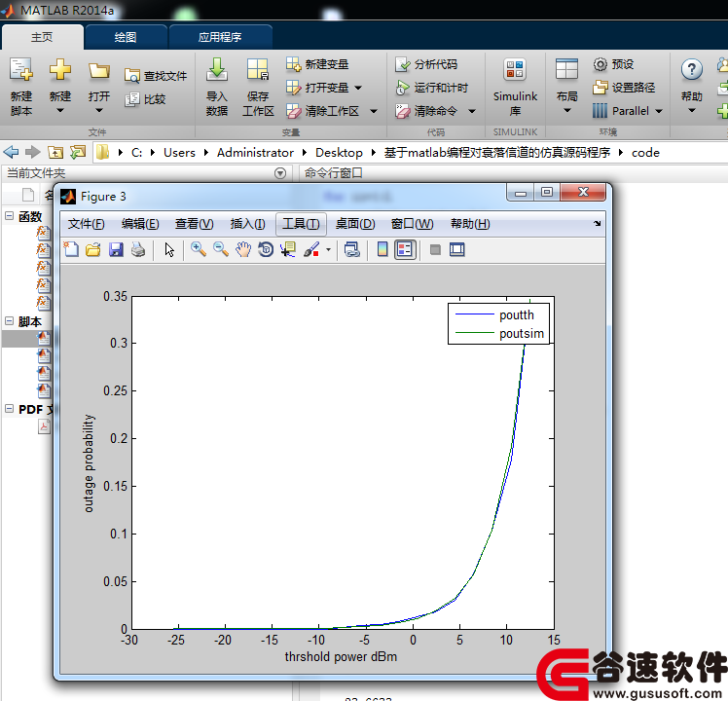The height and width of the screenshot is (701, 728).
Task: Click Open File icon in Figure 3 toolbar
Action: (x=93, y=249)
